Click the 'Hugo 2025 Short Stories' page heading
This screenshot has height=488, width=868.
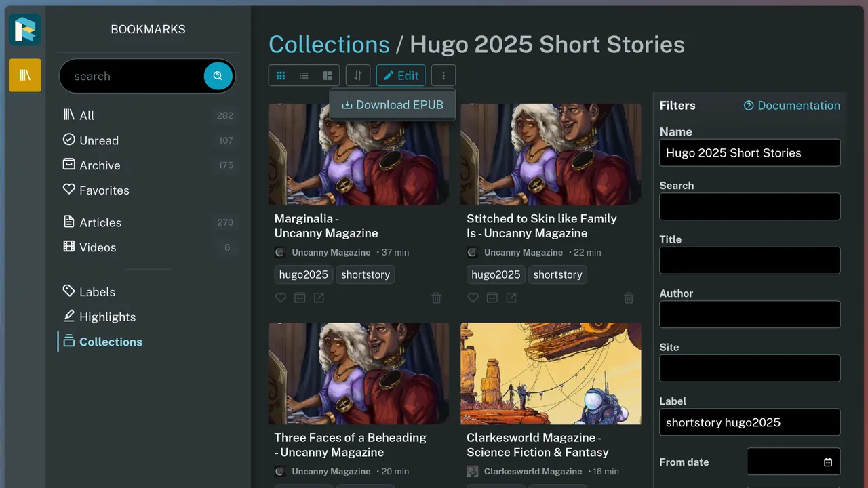coord(547,44)
